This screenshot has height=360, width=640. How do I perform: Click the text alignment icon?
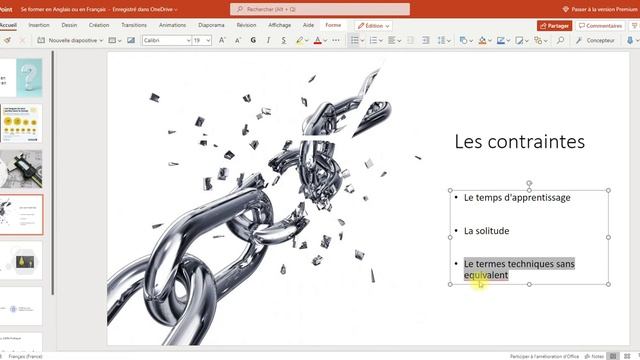pos(392,40)
